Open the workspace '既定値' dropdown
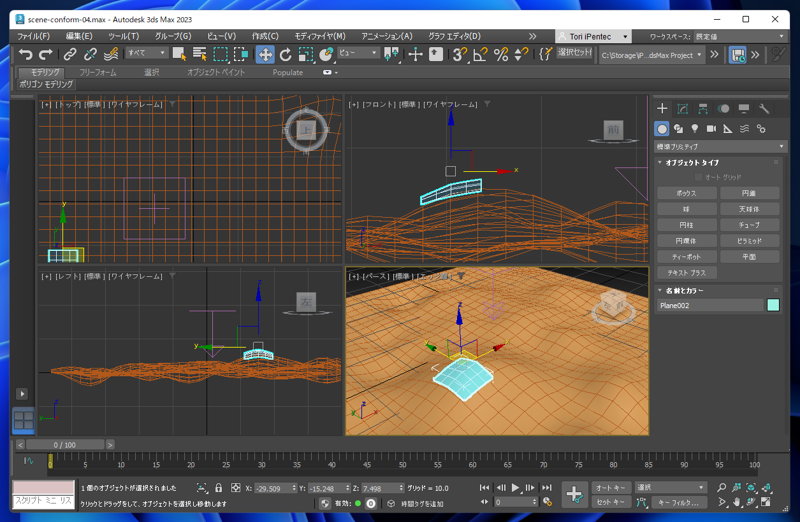 tap(739, 36)
